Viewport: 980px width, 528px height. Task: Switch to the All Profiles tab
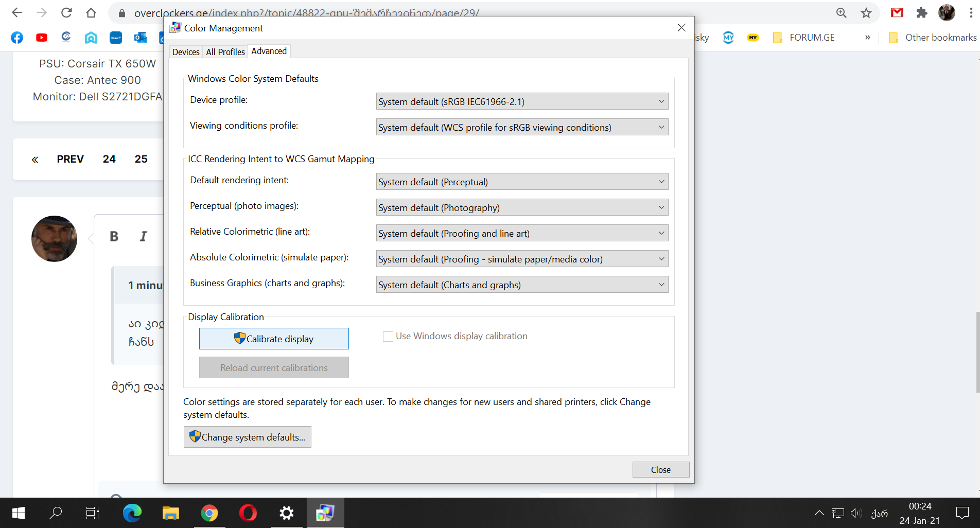pyautogui.click(x=225, y=52)
